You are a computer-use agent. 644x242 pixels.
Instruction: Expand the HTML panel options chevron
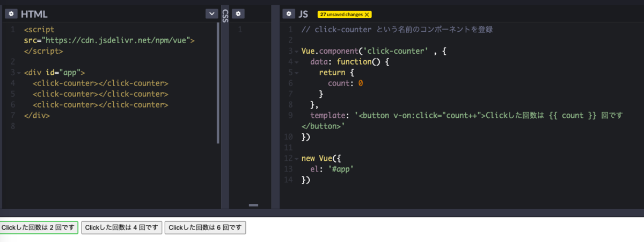click(x=211, y=14)
